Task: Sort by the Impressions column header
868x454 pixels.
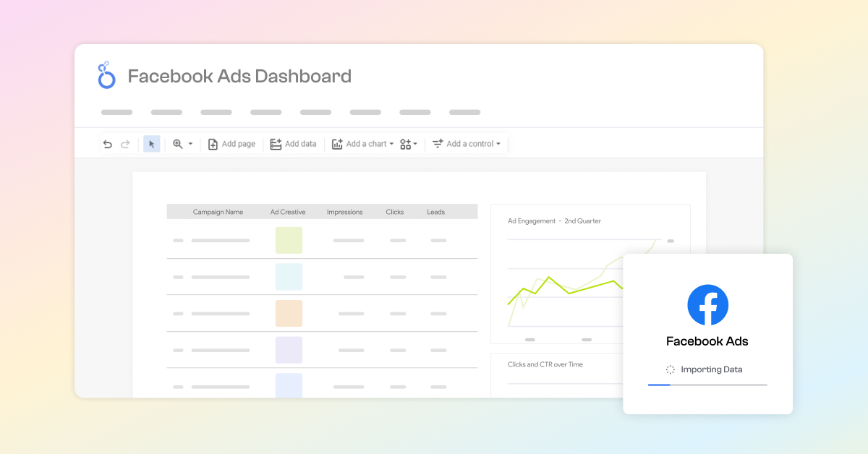Action: click(344, 211)
